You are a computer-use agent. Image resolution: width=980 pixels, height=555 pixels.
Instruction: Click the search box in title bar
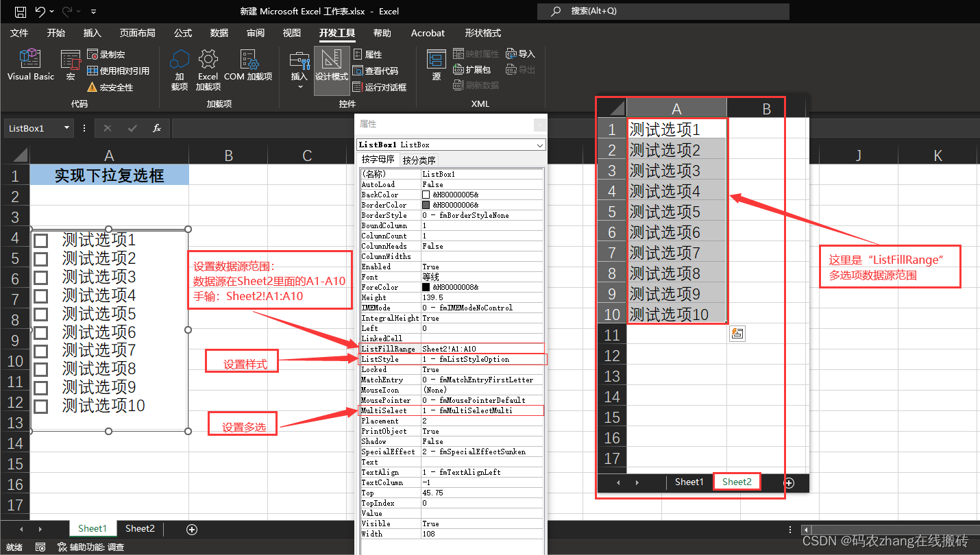pos(663,11)
